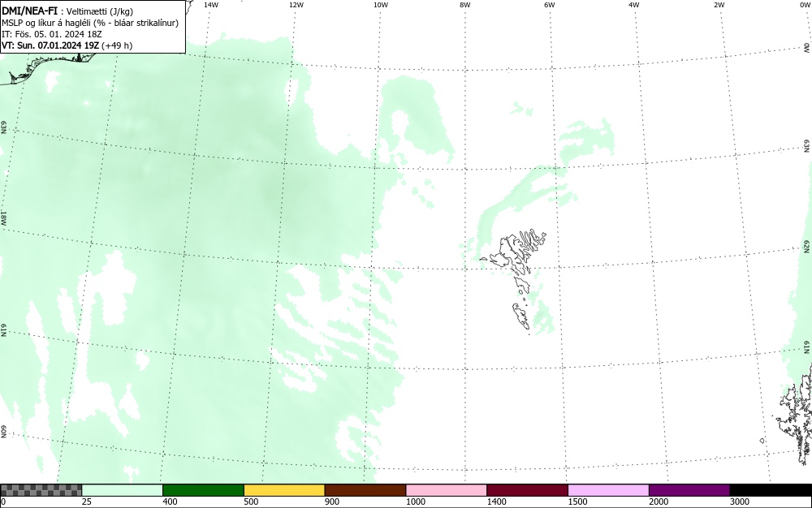Click the 8W longitude label
The image size is (812, 508).
[x=465, y=5]
